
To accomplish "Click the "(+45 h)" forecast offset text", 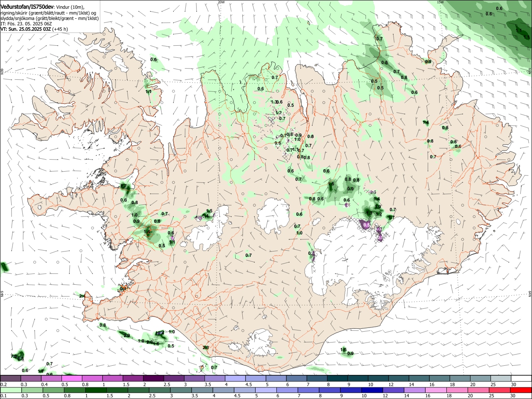I will click(60, 29).
